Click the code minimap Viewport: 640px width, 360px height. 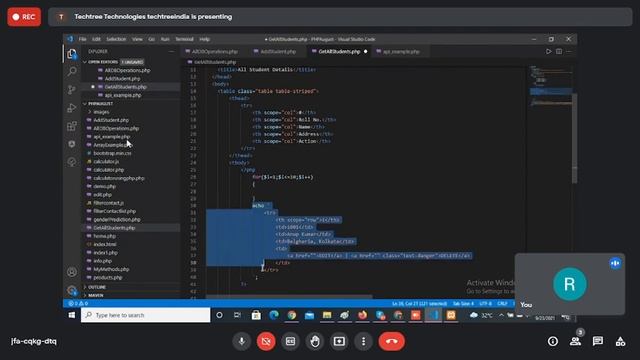point(551,86)
